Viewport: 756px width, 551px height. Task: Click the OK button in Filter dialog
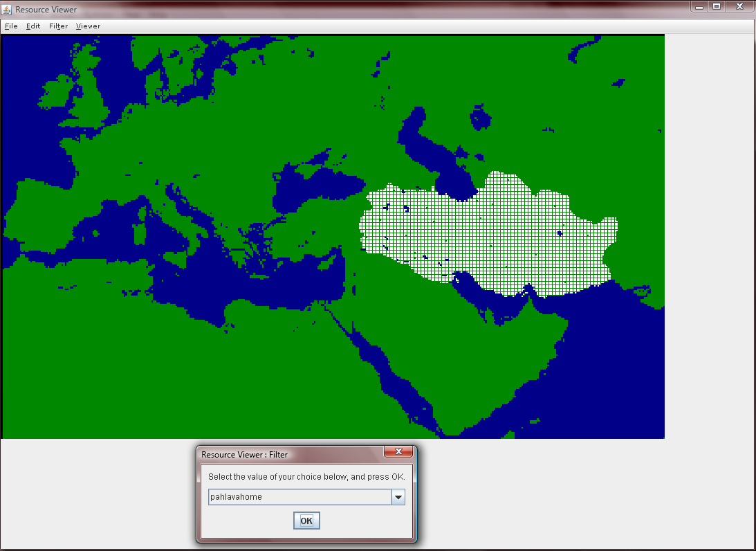click(306, 521)
